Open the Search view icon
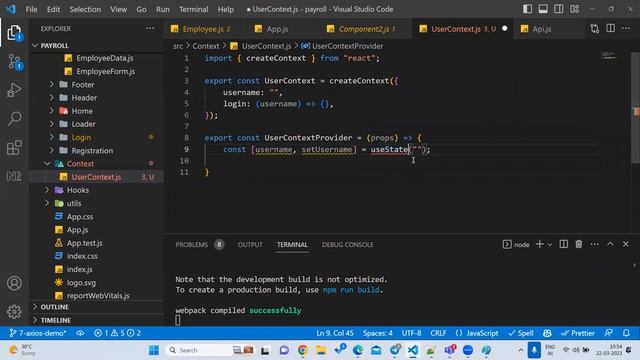640x360 pixels. click(x=14, y=119)
